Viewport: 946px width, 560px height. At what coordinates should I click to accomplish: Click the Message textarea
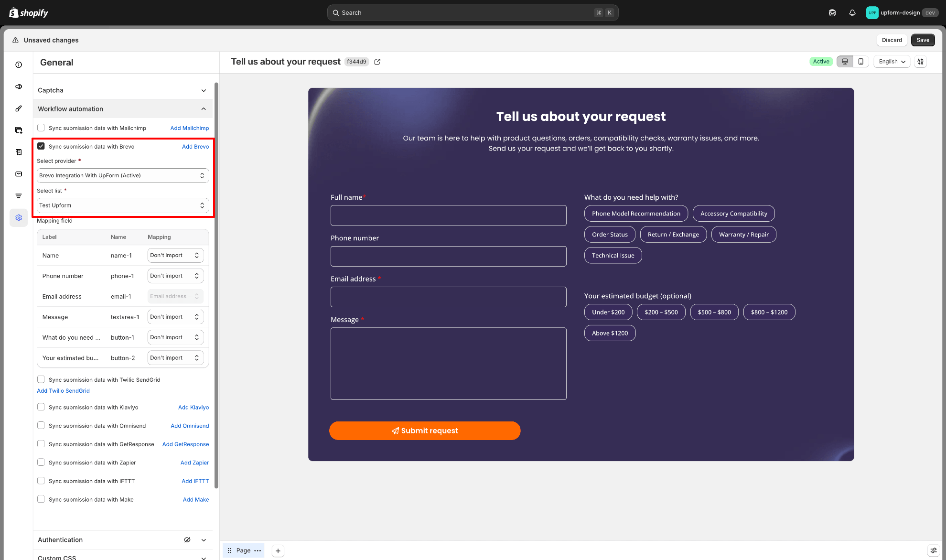[x=449, y=364]
